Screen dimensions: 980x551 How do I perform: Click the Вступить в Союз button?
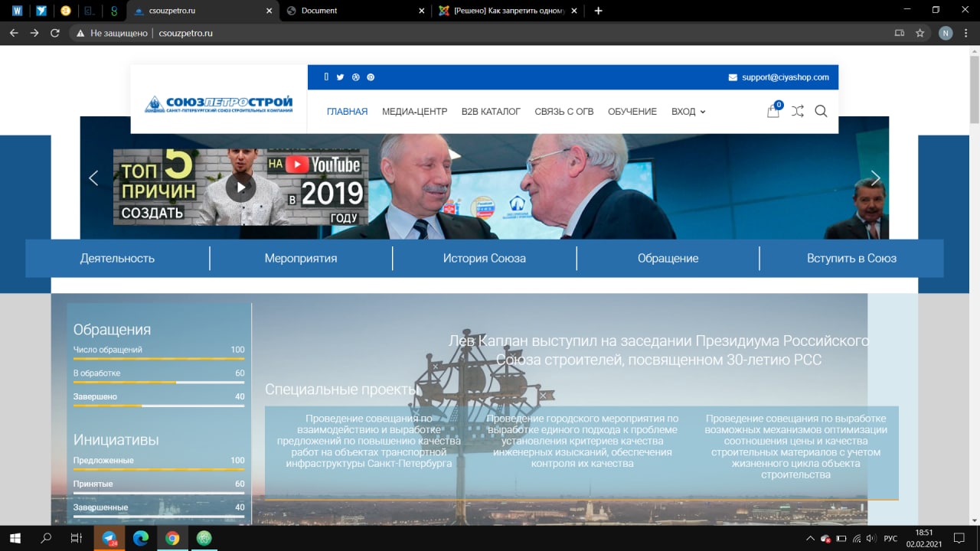pos(851,259)
